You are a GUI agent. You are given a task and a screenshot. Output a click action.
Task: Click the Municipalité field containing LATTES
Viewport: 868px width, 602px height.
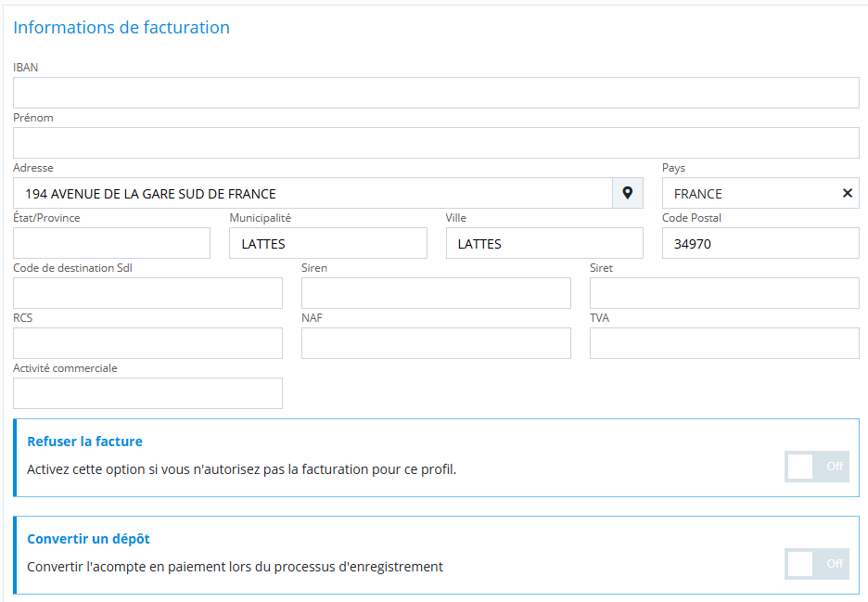pos(327,243)
